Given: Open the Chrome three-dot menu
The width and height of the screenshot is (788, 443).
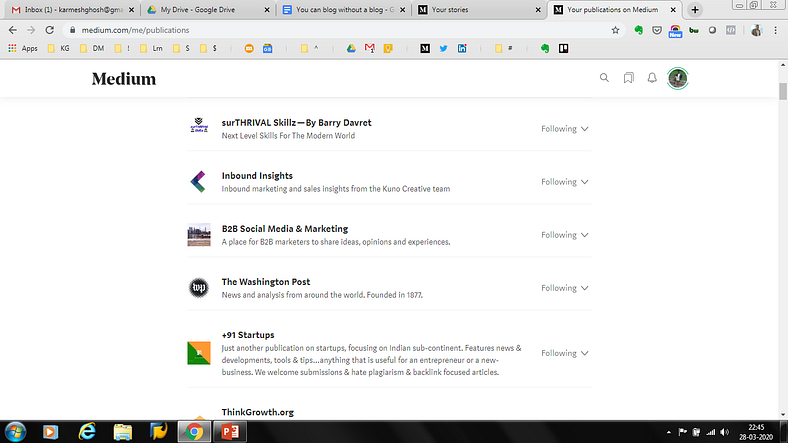Looking at the screenshot, I should point(775,30).
